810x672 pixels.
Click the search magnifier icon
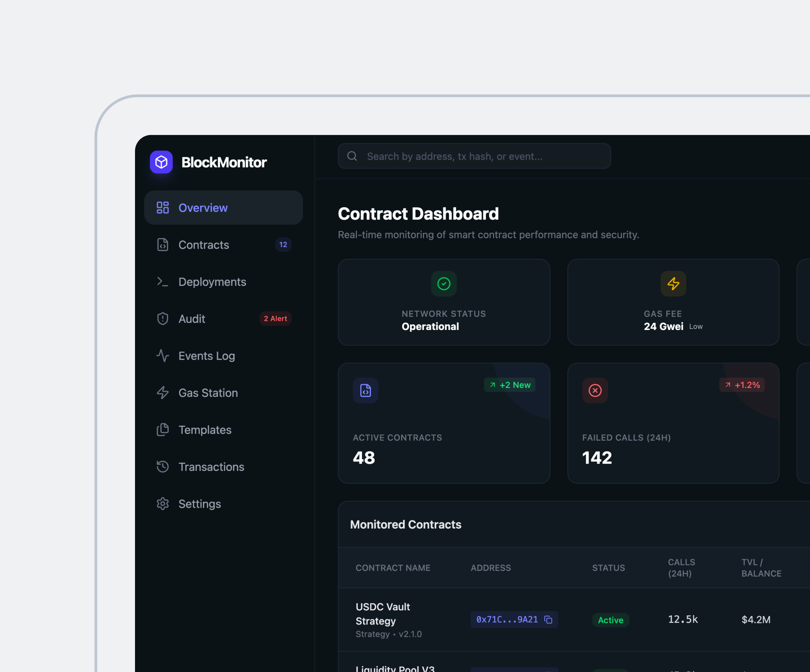pyautogui.click(x=352, y=156)
